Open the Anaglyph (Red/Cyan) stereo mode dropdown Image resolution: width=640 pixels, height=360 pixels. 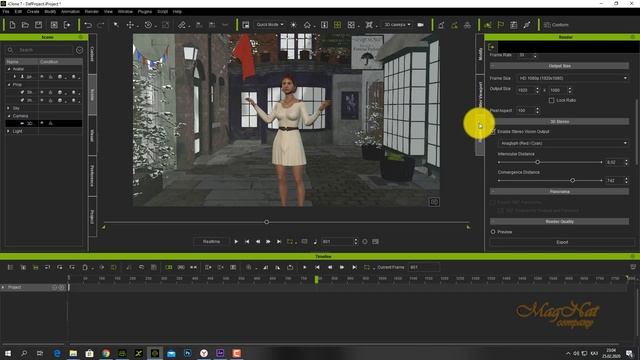point(563,143)
